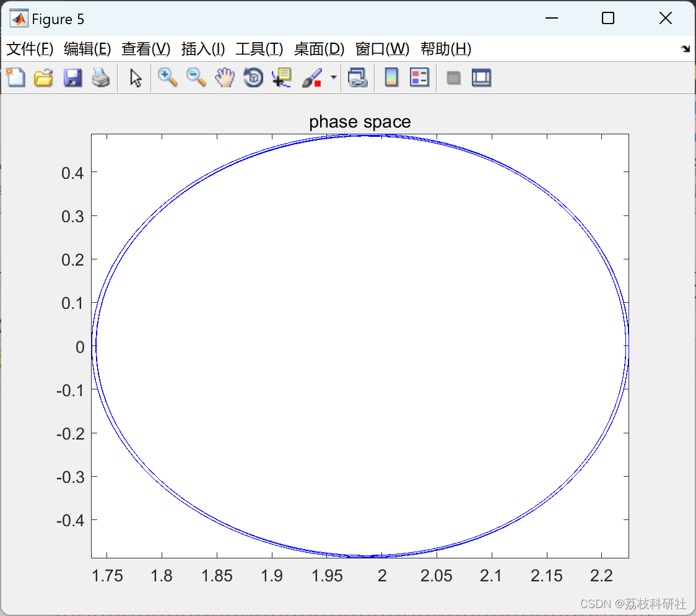Create a new figure with the New icon
This screenshot has height=616, width=696.
tap(15, 77)
